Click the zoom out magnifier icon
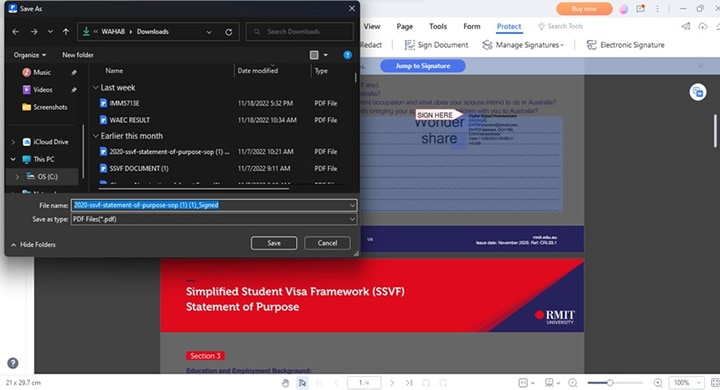Screen dimensions: 720x390 [x=573, y=383]
